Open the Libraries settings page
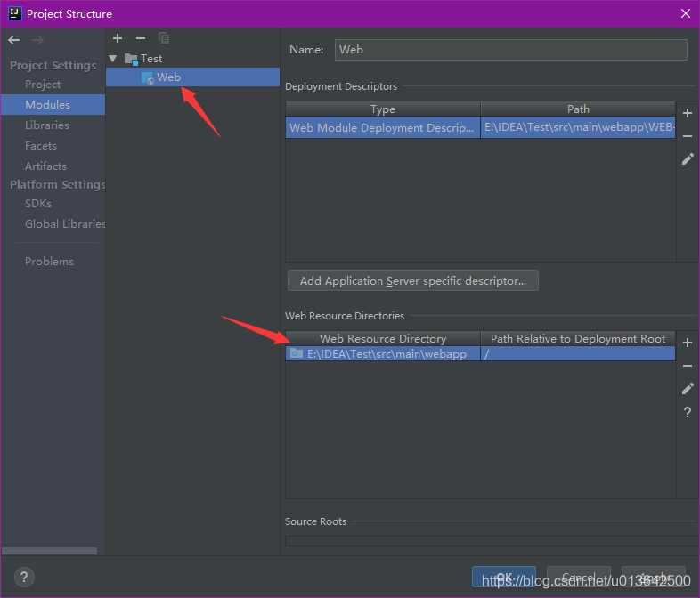 pyautogui.click(x=47, y=125)
